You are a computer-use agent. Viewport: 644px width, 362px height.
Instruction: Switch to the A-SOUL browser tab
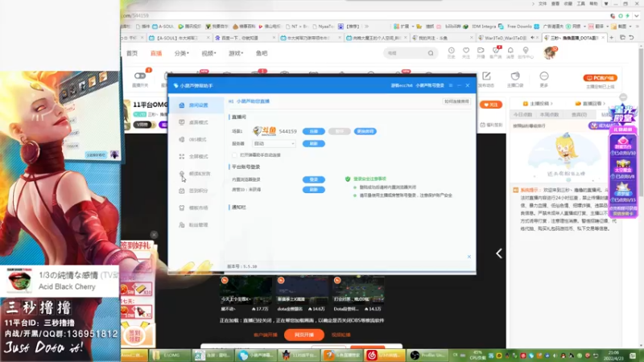click(179, 38)
